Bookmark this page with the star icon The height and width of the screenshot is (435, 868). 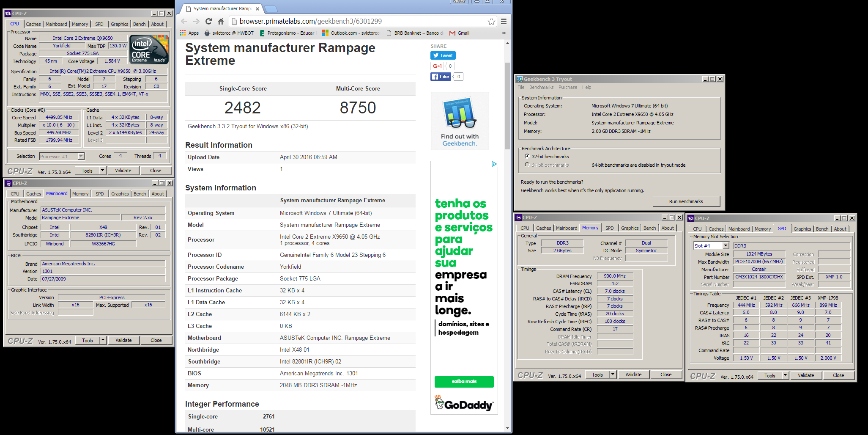pos(491,21)
